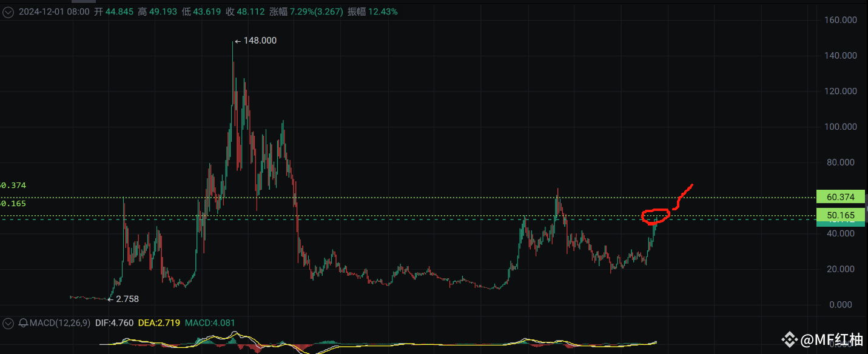868x354 pixels.
Task: Click the circled chevron in the MACD panel
Action: point(7,323)
